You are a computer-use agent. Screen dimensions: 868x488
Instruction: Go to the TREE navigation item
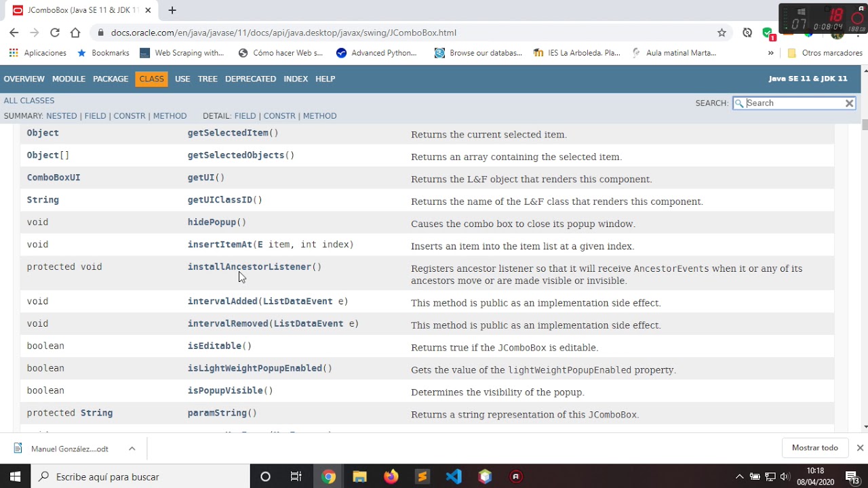click(x=208, y=79)
